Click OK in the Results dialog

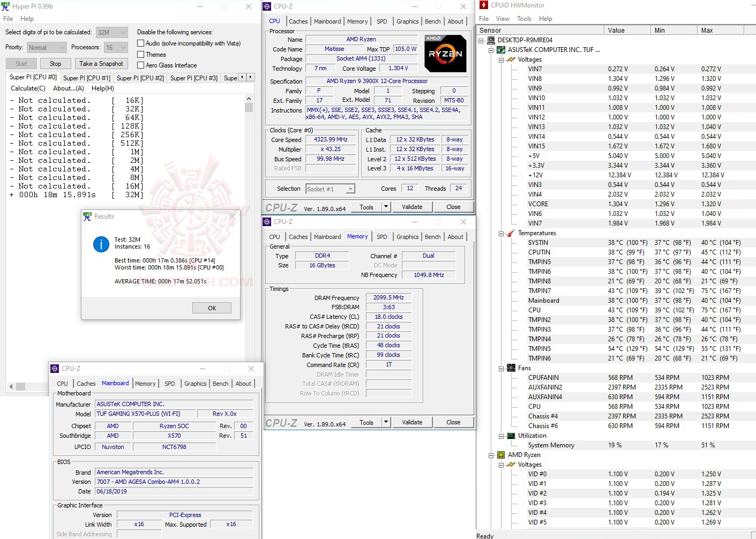tap(212, 308)
